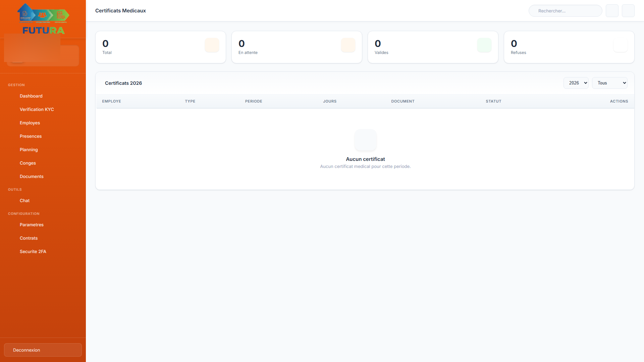Open Dashboard from the sidebar
The width and height of the screenshot is (644, 362).
coord(31,96)
